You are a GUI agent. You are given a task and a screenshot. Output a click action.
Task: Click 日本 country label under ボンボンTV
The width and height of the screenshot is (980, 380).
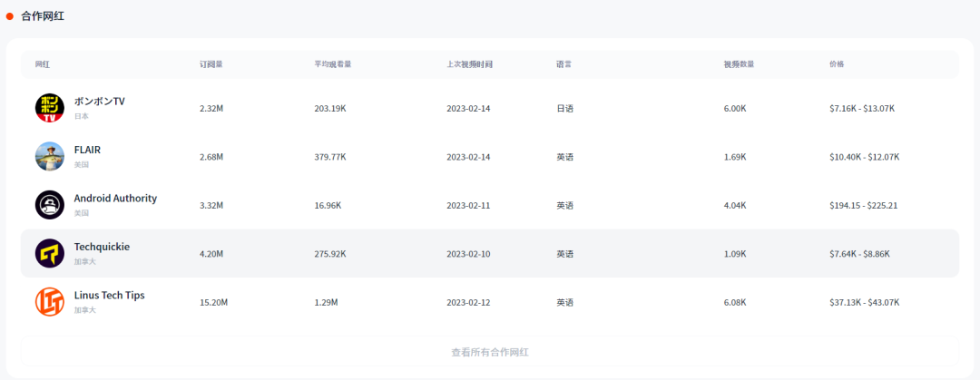pos(82,116)
